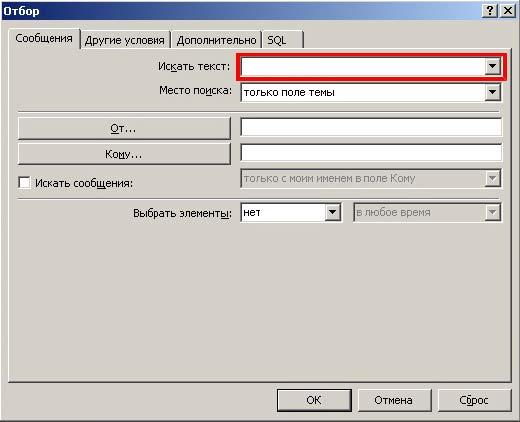
Task: Open the Другие условия tab
Action: 125,40
